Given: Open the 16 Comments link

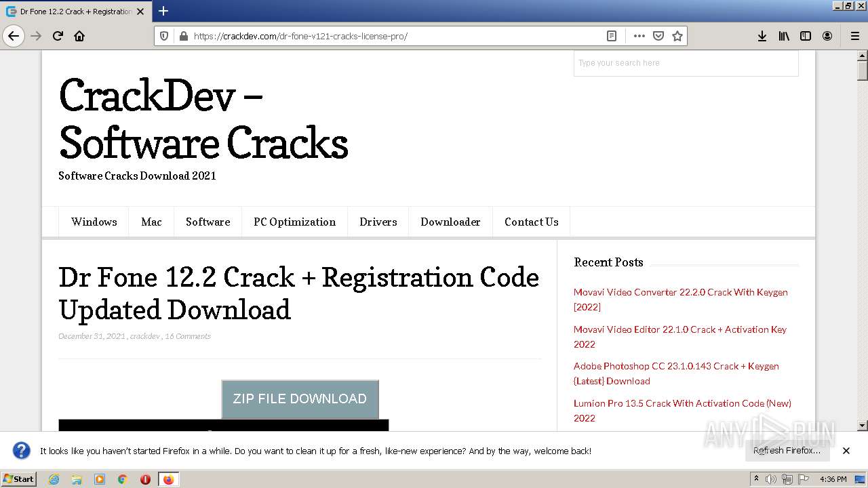Looking at the screenshot, I should tap(188, 336).
